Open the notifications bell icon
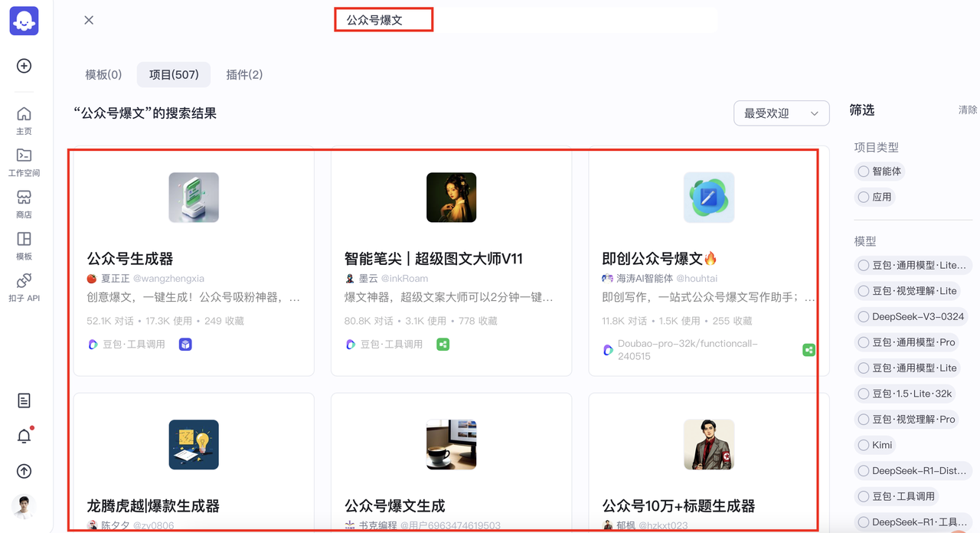This screenshot has width=980, height=533. [24, 436]
